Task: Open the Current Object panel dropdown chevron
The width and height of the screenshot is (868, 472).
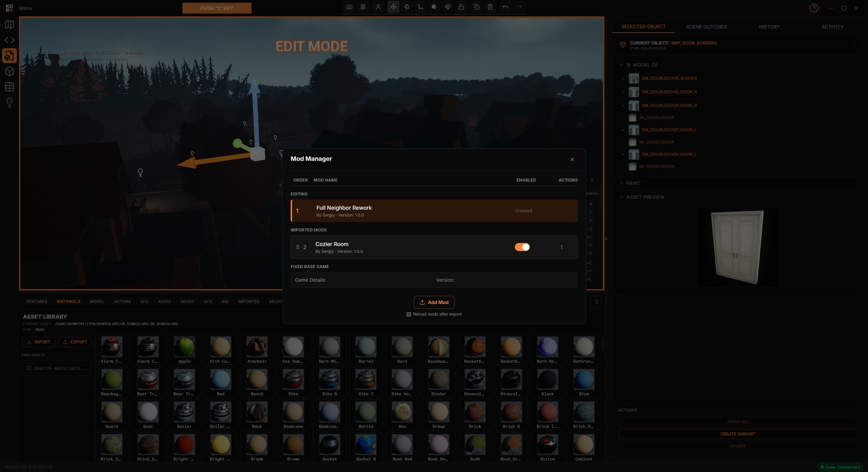Action: coord(855,43)
